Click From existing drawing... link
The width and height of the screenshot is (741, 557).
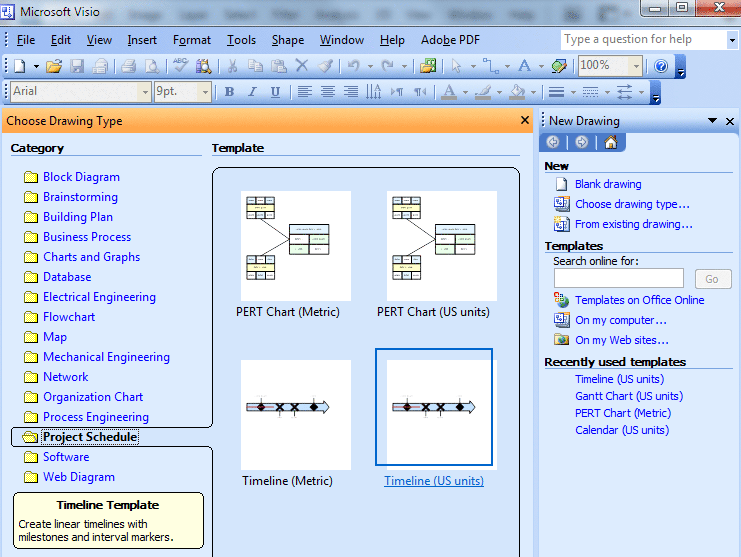(x=634, y=224)
